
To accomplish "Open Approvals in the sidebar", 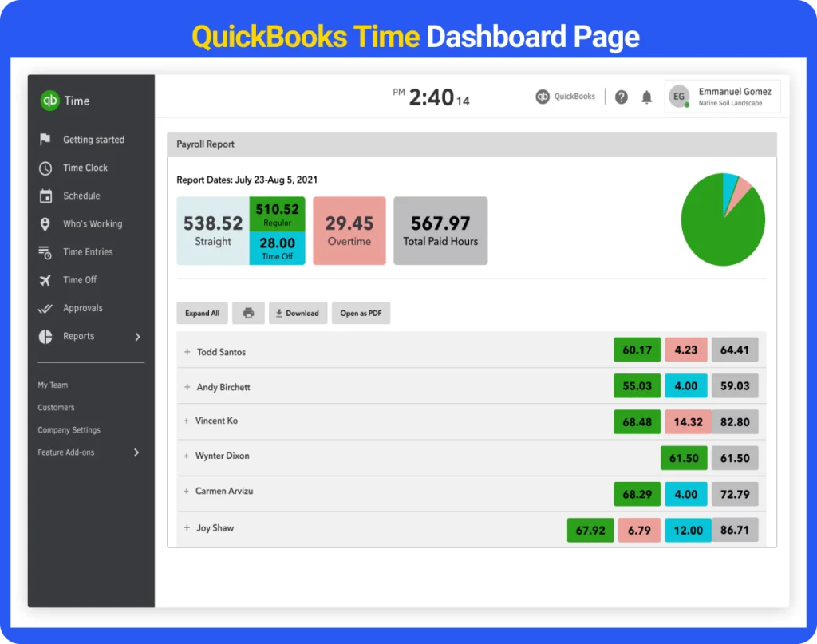I will 83,309.
